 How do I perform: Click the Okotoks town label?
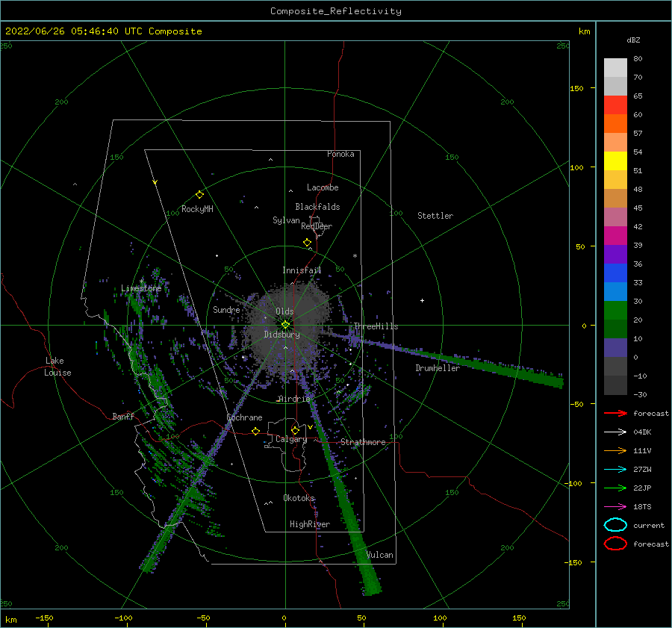coord(299,498)
